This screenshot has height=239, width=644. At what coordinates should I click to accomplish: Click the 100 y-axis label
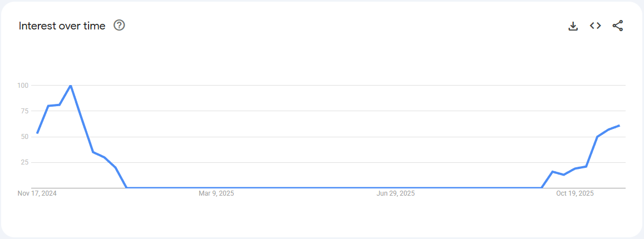click(x=23, y=86)
